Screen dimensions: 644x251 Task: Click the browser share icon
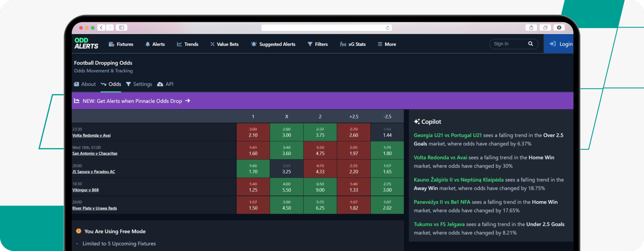[x=531, y=28]
